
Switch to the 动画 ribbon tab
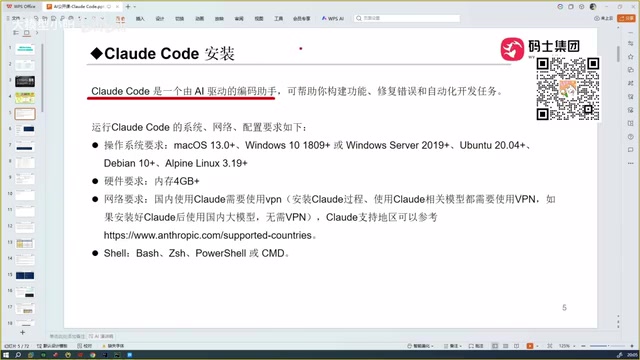(199, 19)
